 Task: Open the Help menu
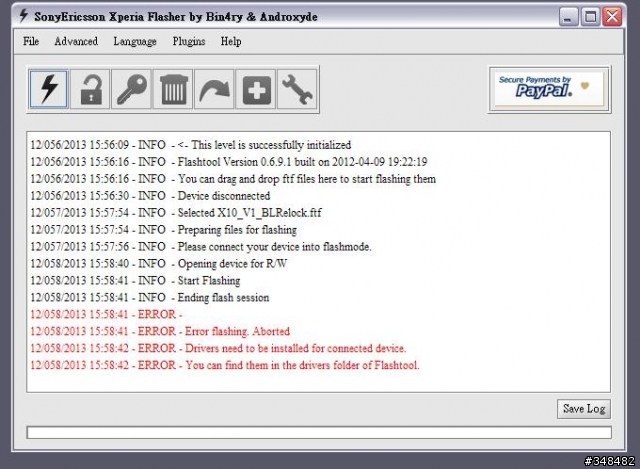click(231, 41)
